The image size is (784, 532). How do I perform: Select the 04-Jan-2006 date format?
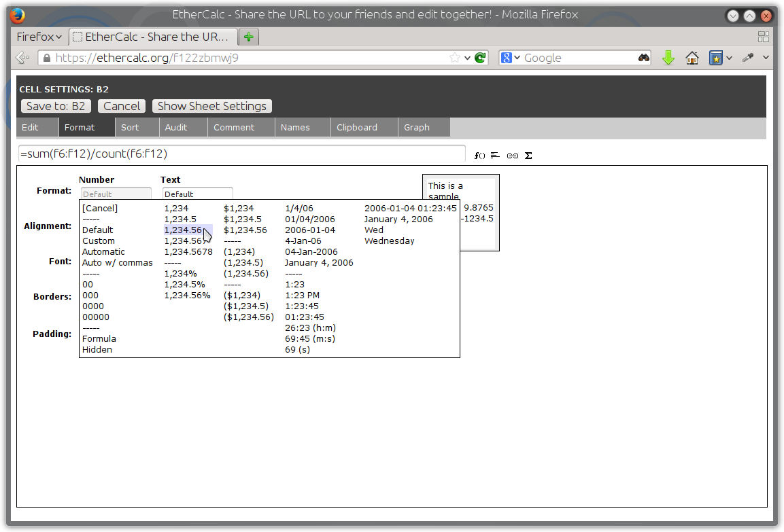tap(311, 252)
